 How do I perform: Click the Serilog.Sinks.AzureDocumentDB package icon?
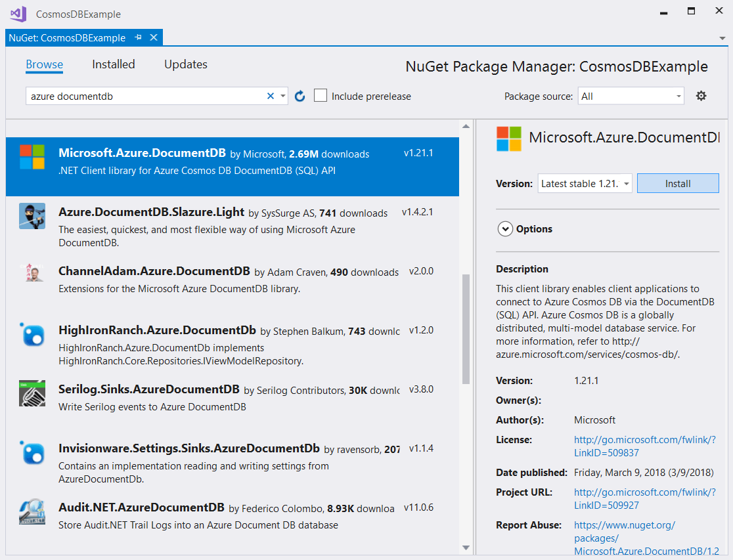(32, 393)
